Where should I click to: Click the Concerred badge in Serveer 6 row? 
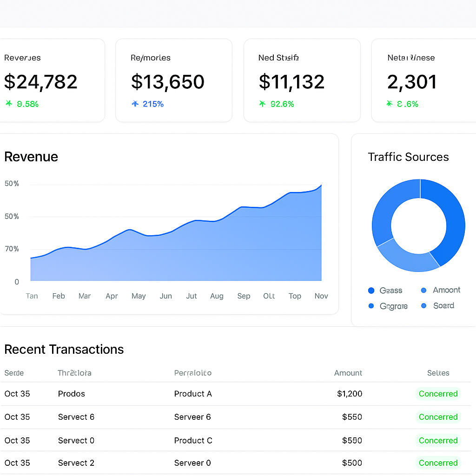(438, 417)
